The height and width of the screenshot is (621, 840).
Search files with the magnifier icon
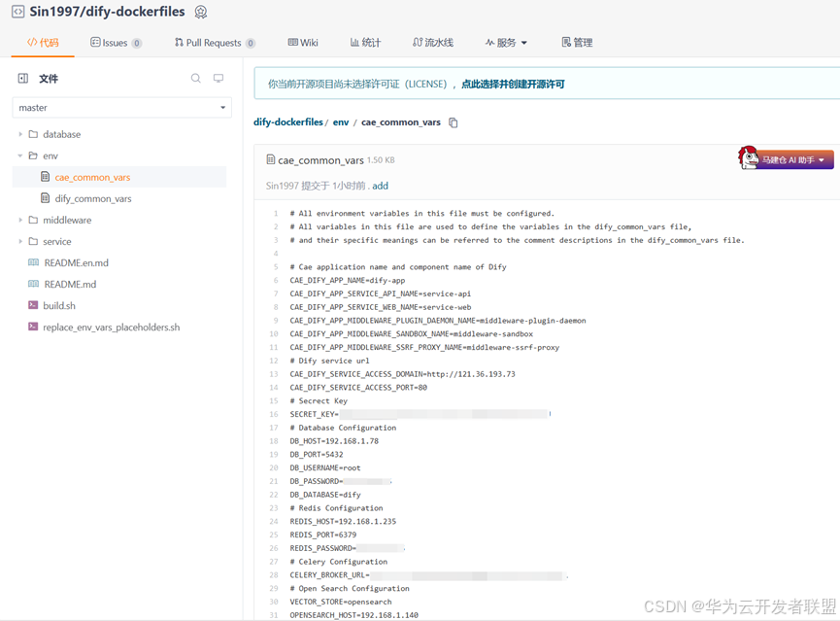coord(196,79)
